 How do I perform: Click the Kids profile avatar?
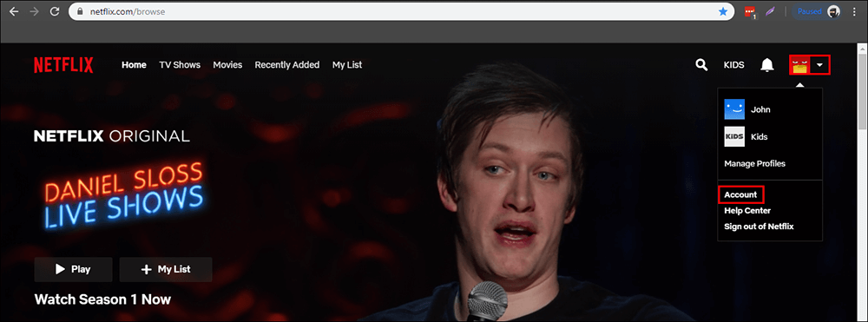734,136
